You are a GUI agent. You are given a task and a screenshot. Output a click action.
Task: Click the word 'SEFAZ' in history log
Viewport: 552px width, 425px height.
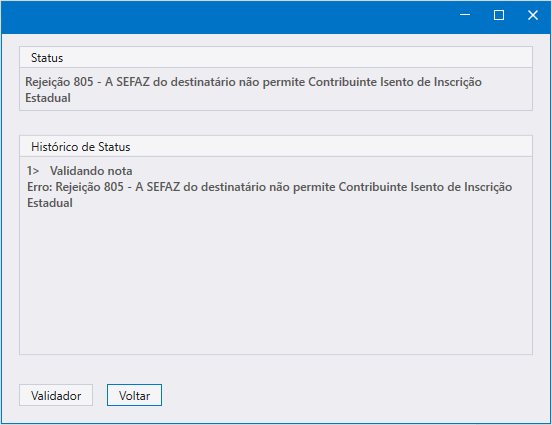click(x=163, y=187)
